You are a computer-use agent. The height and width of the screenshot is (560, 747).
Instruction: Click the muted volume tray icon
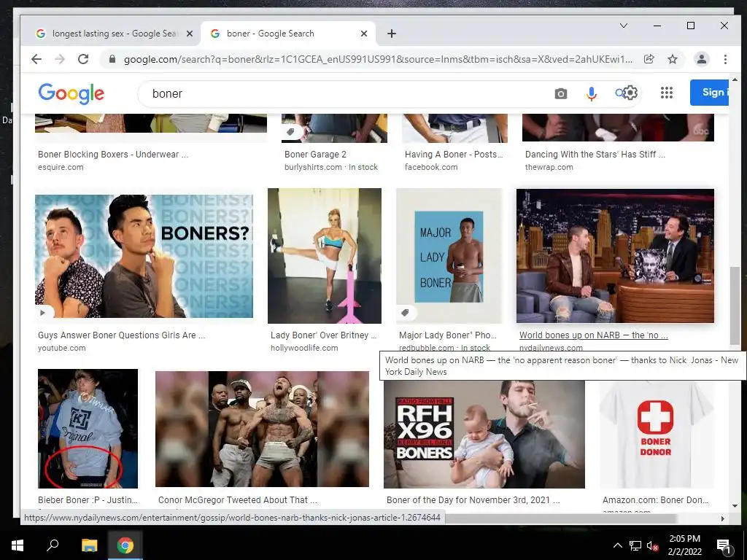652,545
